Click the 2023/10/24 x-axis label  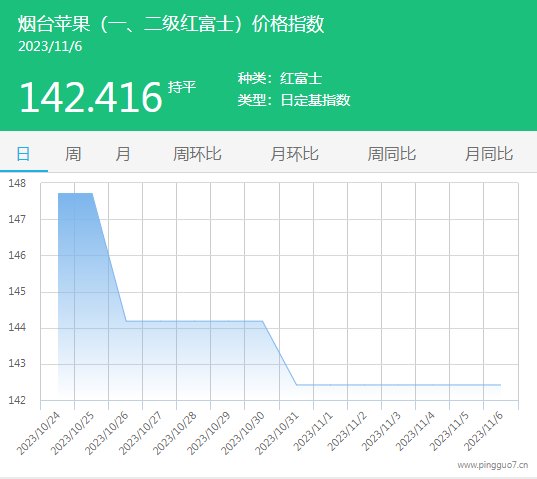coord(38,433)
